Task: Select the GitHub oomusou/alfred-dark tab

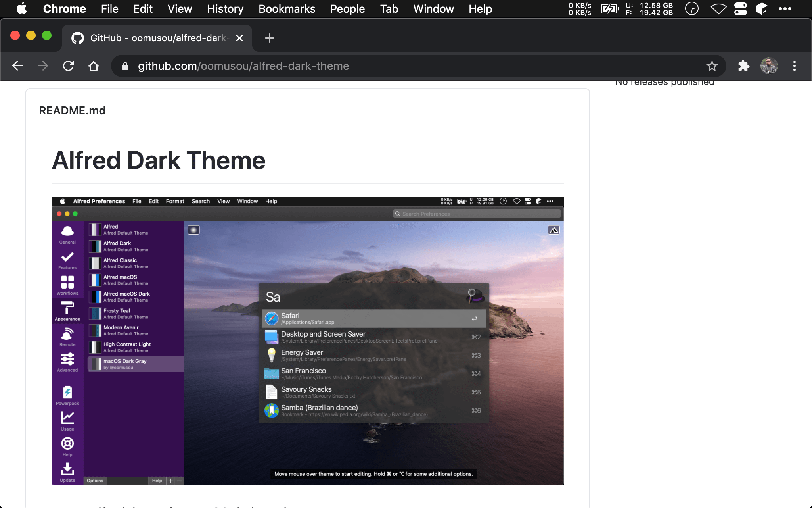Action: [x=157, y=38]
